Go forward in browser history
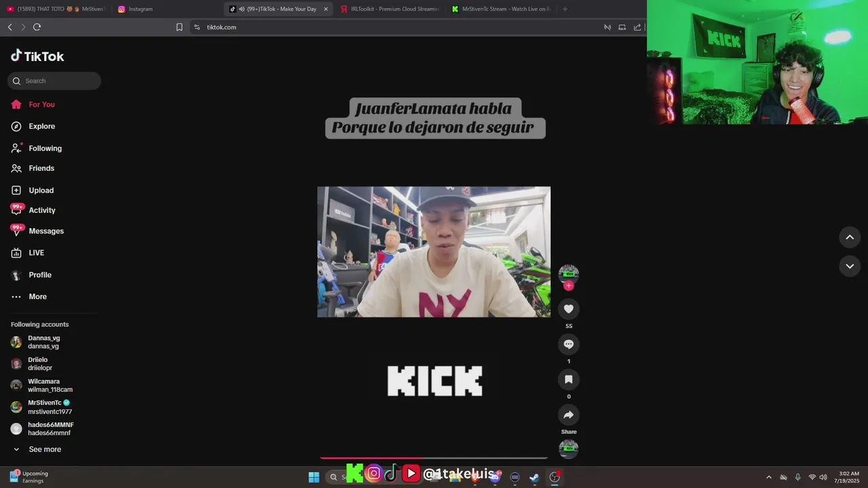Screen dimensions: 868x488 (22, 27)
